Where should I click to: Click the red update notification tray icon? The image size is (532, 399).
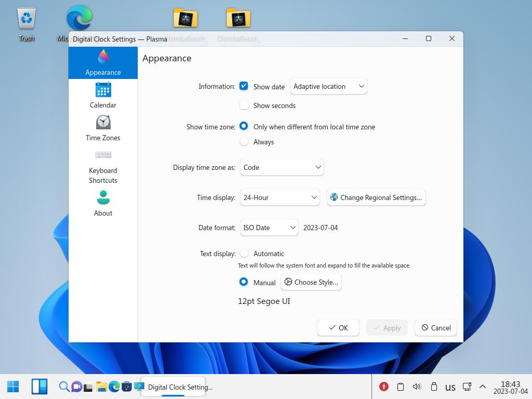coord(384,387)
